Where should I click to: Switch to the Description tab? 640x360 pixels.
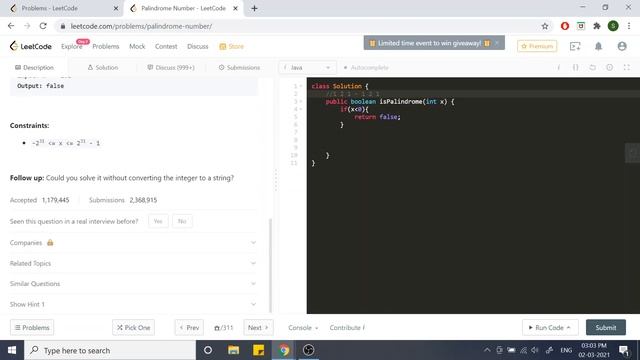pos(34,67)
